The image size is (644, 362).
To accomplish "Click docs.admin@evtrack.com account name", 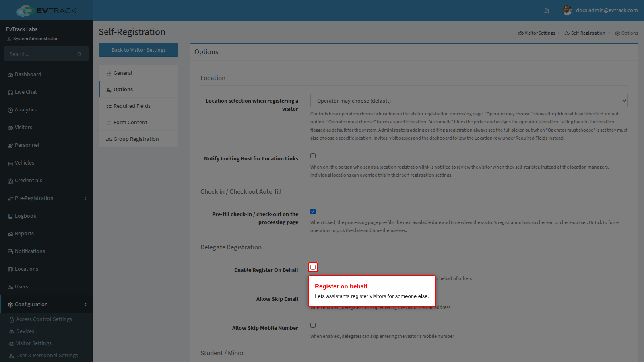I will click(x=607, y=10).
